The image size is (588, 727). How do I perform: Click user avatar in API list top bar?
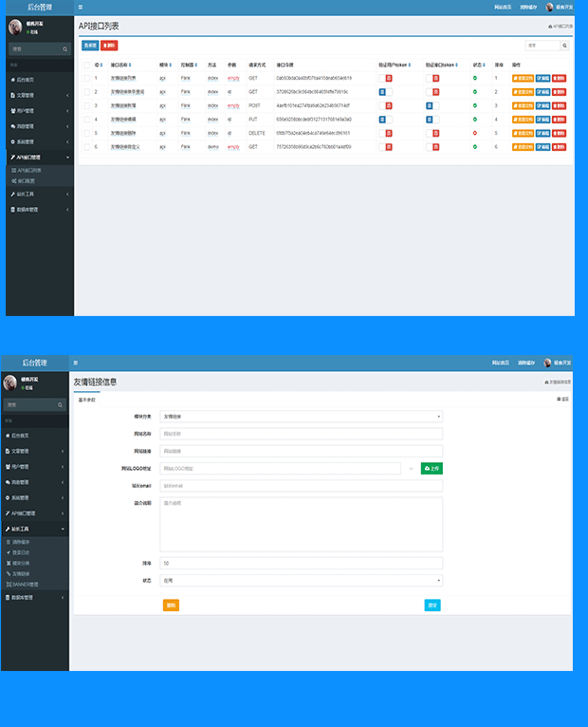(549, 8)
